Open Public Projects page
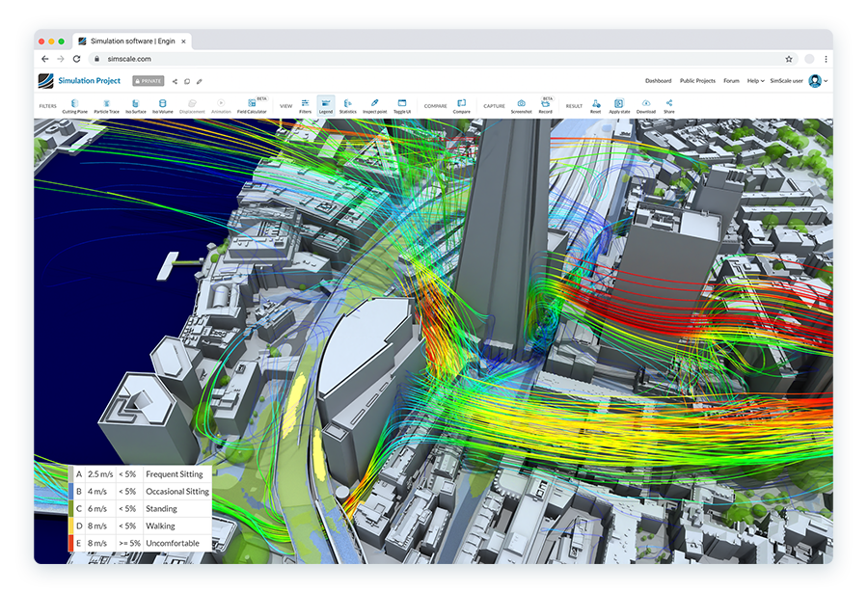868x593 pixels. pyautogui.click(x=697, y=81)
